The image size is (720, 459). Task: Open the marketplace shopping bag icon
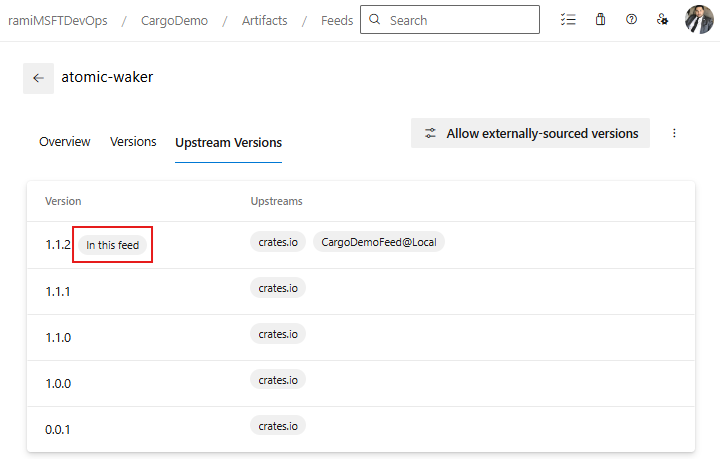[600, 19]
